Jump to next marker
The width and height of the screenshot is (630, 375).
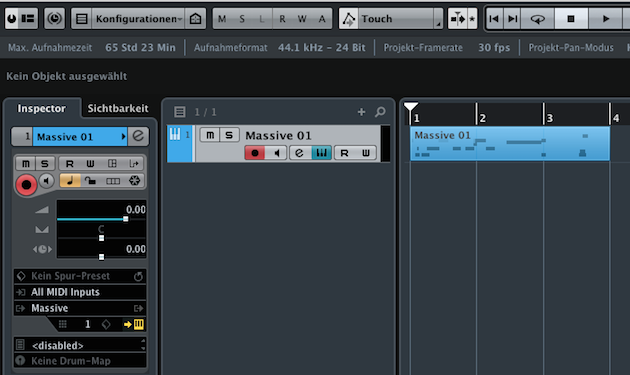[x=512, y=18]
